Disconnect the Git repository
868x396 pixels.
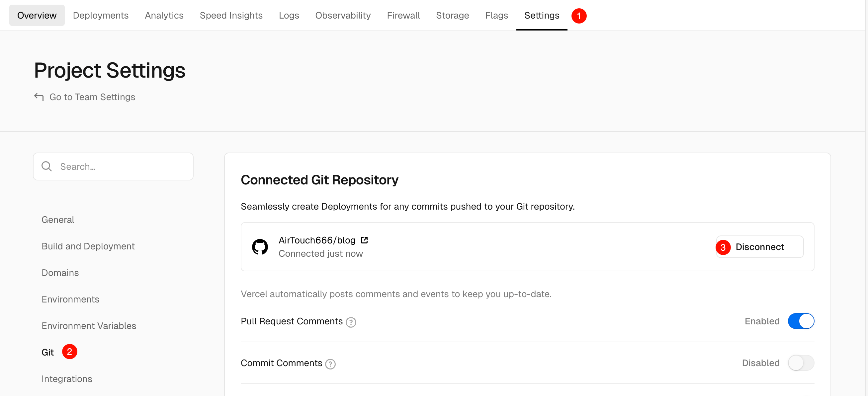[760, 247]
